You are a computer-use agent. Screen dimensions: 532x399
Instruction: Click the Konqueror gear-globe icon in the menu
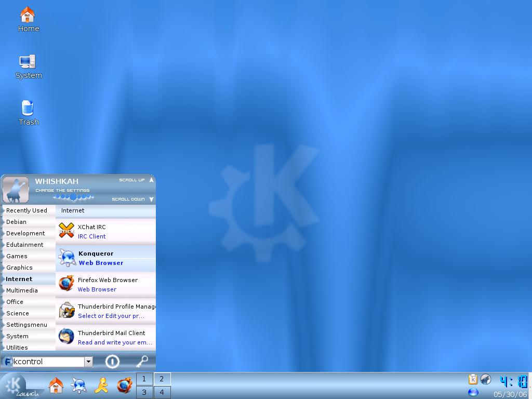tap(67, 257)
